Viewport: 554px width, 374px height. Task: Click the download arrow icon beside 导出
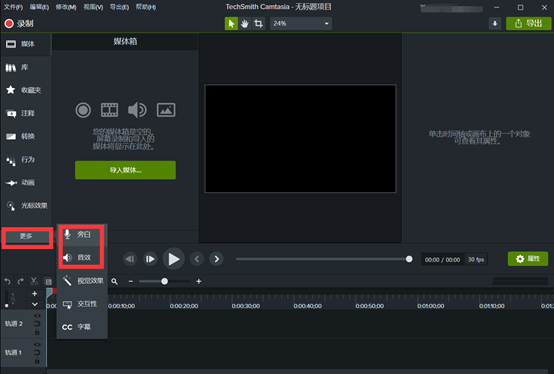[495, 24]
